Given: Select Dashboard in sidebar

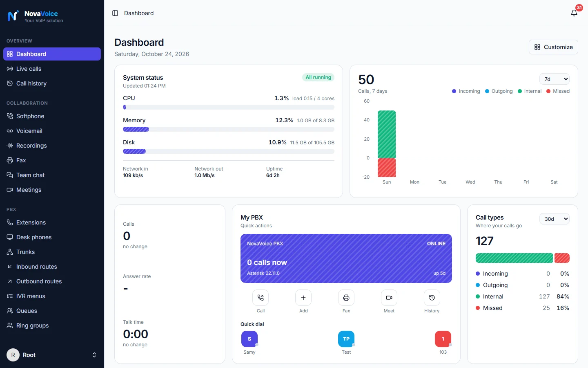Looking at the screenshot, I should pos(52,54).
